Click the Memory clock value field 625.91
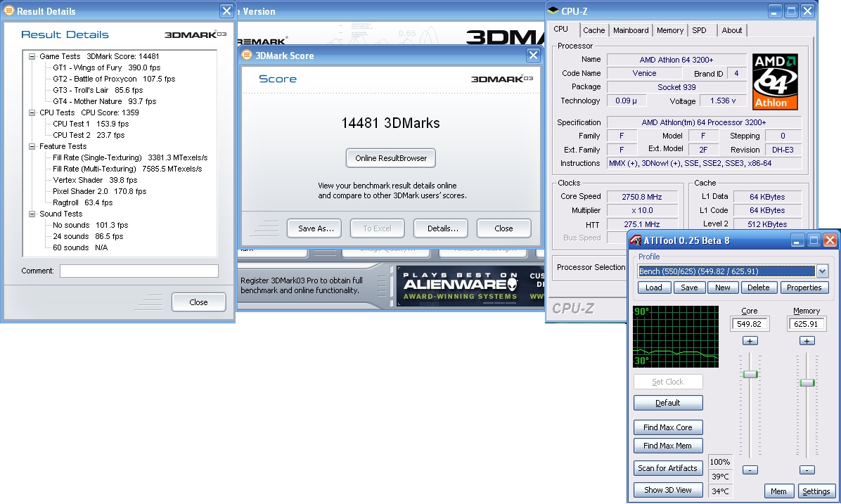The height and width of the screenshot is (504, 841). [x=806, y=324]
